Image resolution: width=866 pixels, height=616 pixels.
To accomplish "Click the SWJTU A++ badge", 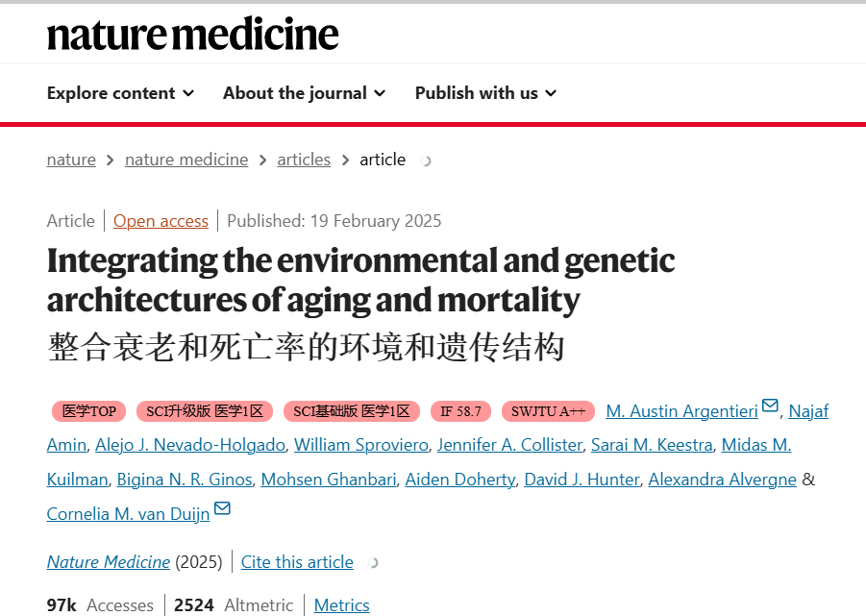I will coord(548,411).
